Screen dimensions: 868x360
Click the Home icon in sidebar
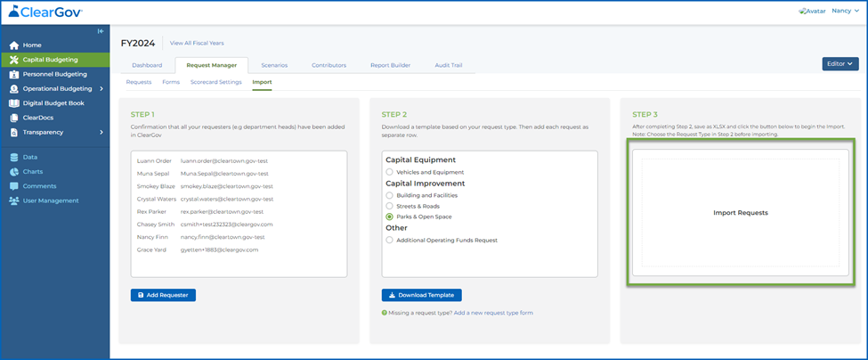tap(14, 45)
